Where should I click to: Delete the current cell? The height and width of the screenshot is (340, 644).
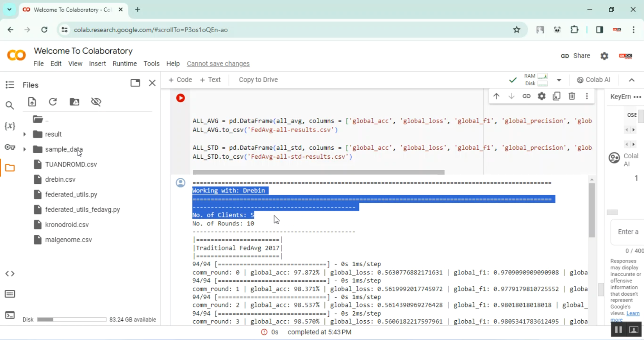(571, 96)
